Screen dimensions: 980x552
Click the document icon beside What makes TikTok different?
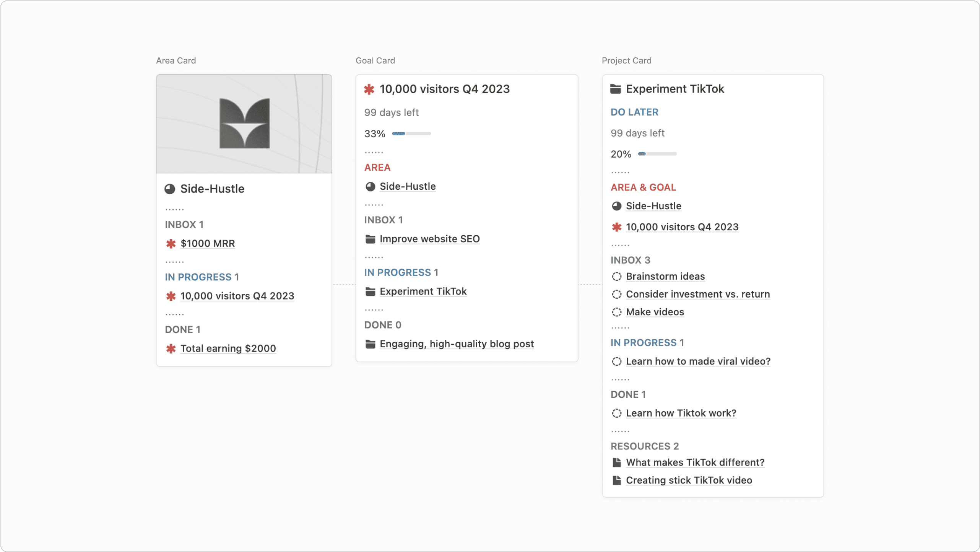pos(616,462)
